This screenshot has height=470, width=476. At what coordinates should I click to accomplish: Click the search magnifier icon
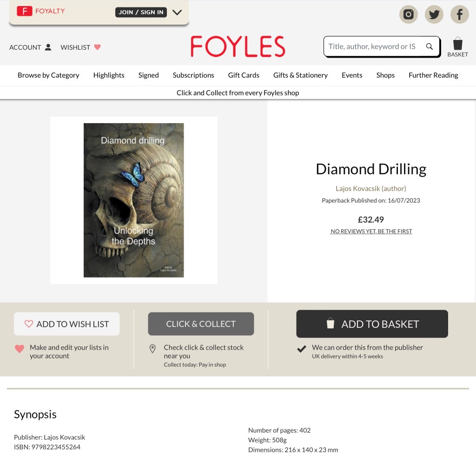429,46
